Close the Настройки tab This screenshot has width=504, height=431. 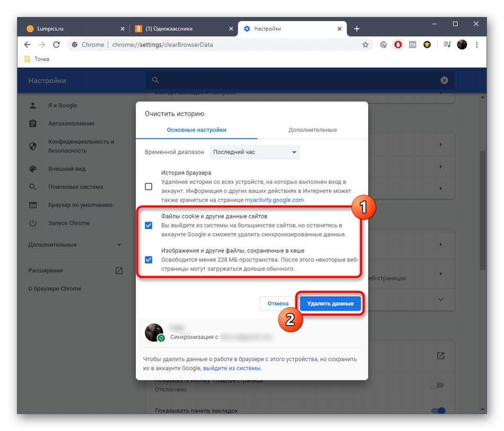[x=340, y=29]
